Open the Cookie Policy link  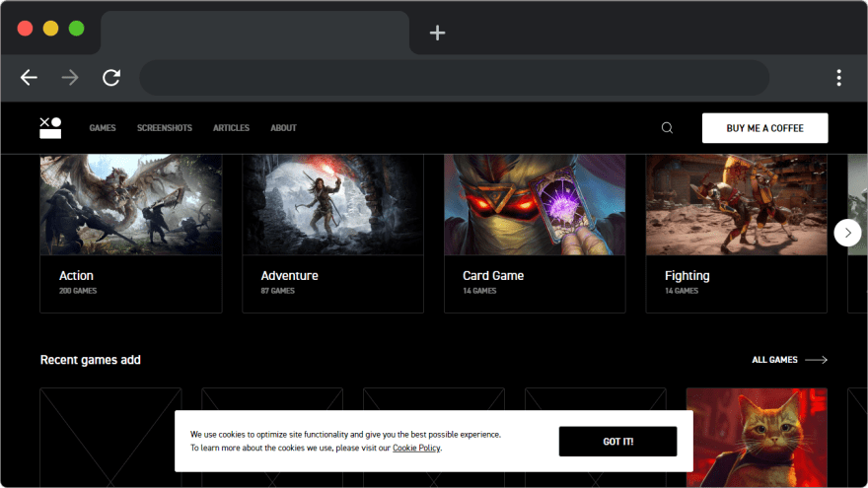(x=416, y=448)
